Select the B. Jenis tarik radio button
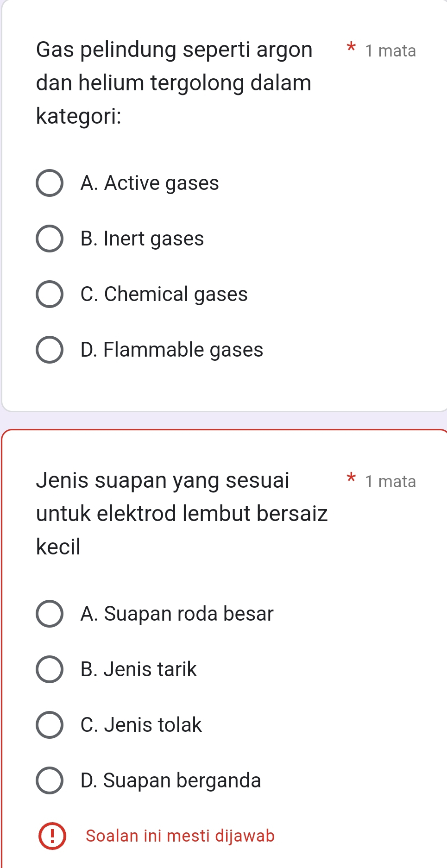This screenshot has height=868, width=447. click(50, 669)
